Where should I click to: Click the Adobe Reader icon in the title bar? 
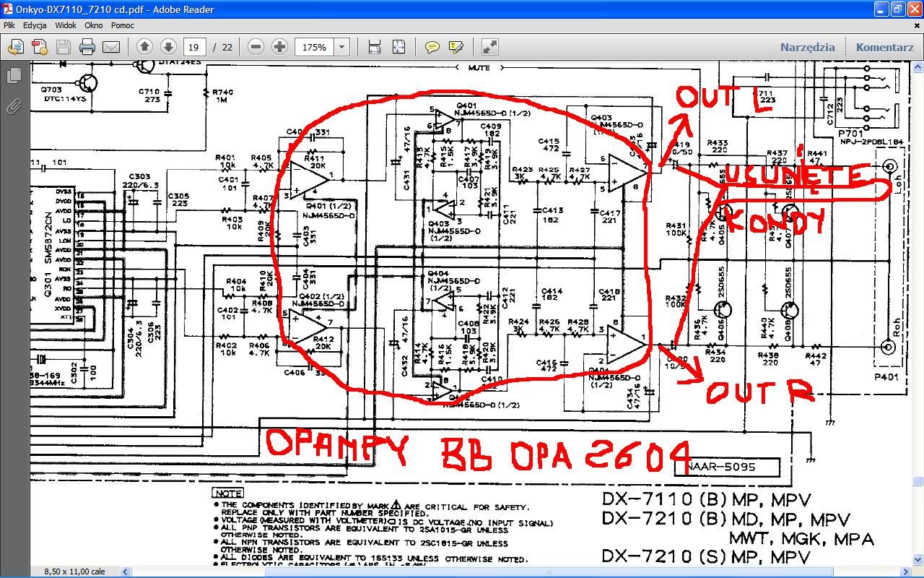[x=7, y=9]
